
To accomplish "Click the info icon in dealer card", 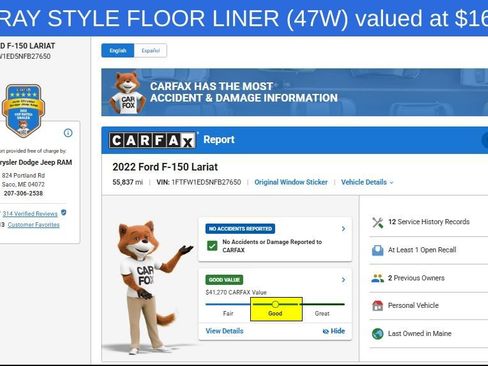I will point(68,133).
